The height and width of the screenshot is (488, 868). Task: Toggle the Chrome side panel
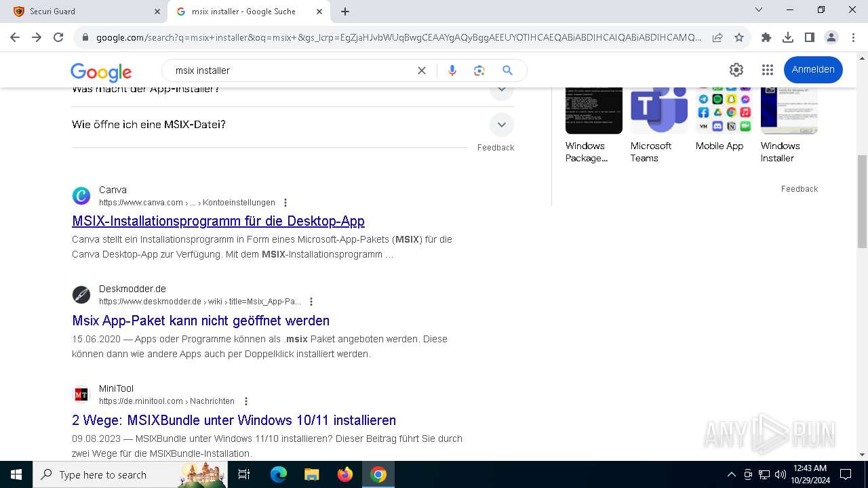coord(810,38)
